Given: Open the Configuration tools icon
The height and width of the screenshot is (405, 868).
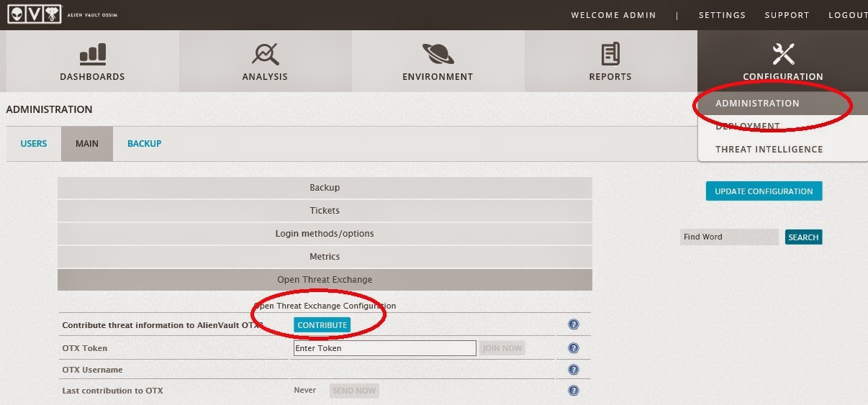Looking at the screenshot, I should 782,54.
